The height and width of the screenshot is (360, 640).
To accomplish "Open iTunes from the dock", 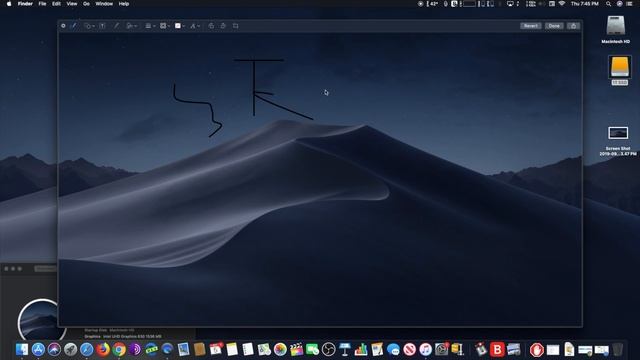I will click(x=425, y=349).
